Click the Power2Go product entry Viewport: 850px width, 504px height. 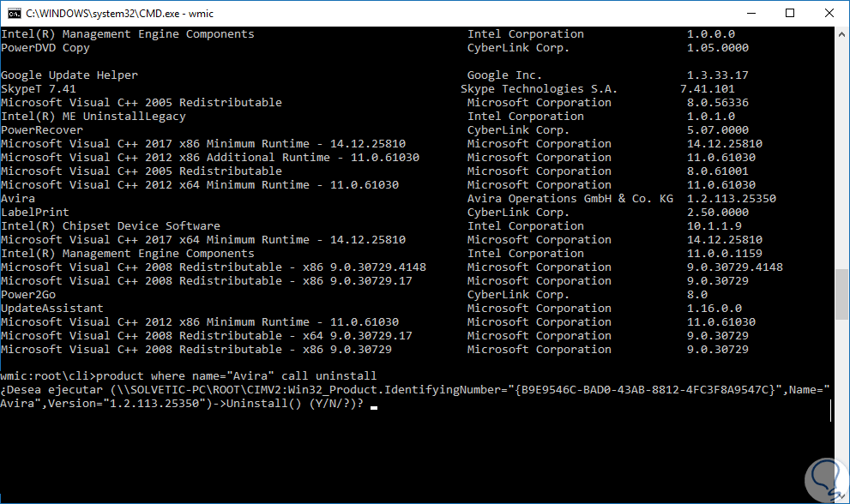28,295
